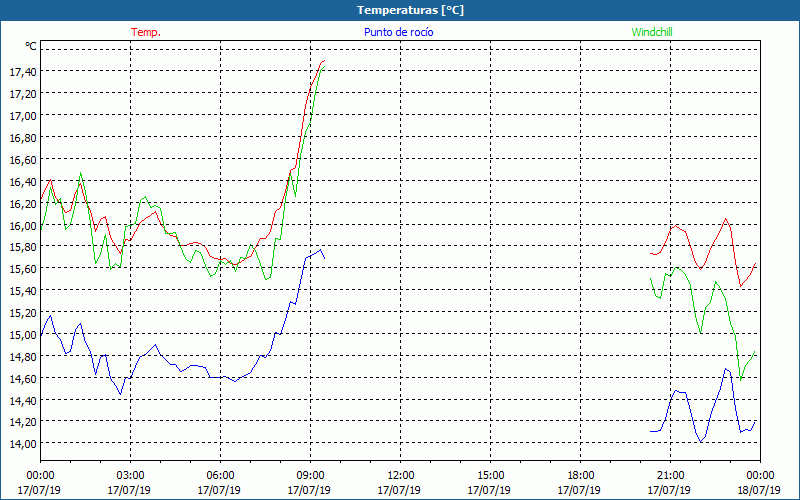Image resolution: width=800 pixels, height=500 pixels.
Task: Click the 15,00 y-axis value
Action: 23,335
